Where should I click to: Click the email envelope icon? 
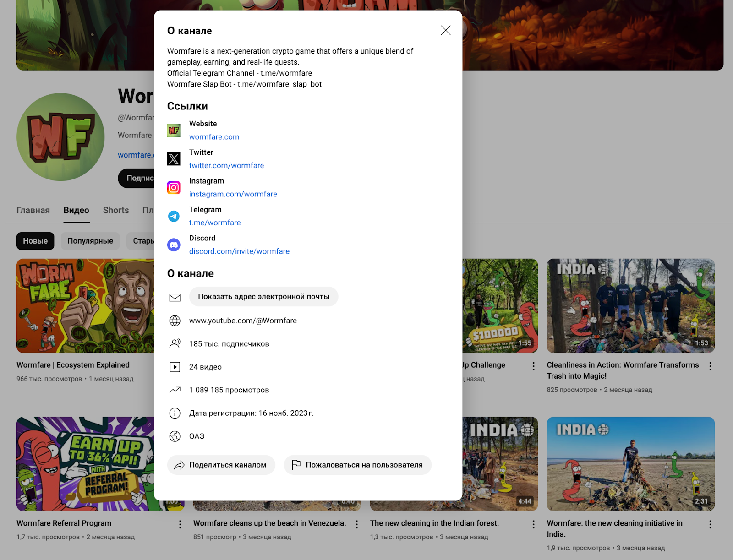[x=175, y=297]
